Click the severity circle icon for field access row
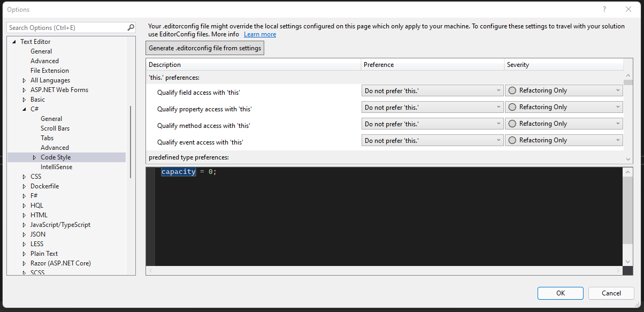644x312 pixels. pyautogui.click(x=513, y=90)
